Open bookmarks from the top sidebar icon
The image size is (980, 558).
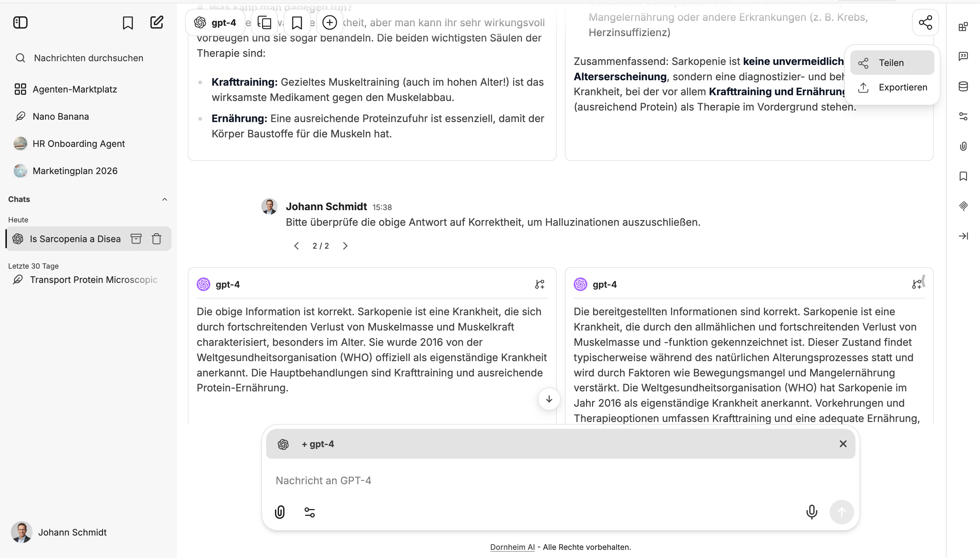pyautogui.click(x=128, y=22)
